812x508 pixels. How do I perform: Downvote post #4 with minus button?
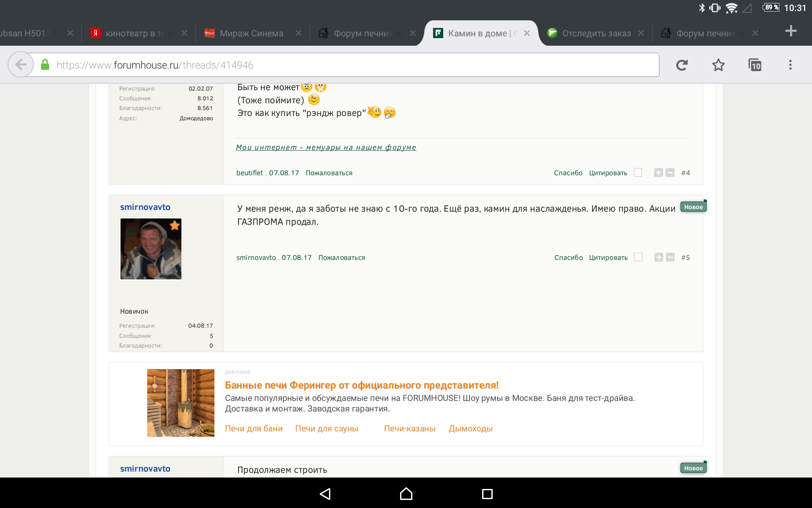[670, 173]
